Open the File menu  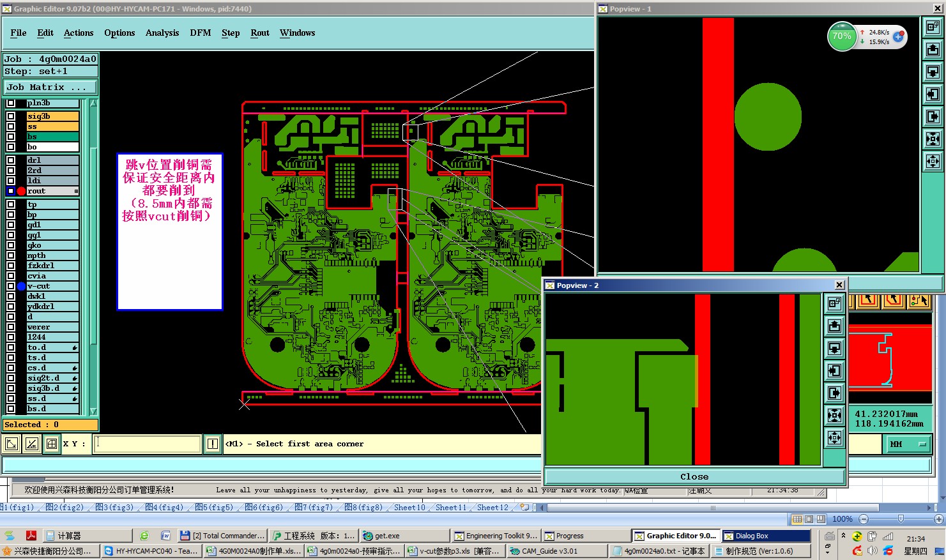(19, 33)
